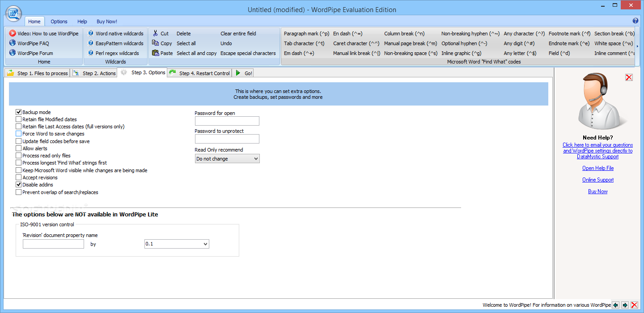The image size is (644, 313).
Task: Click the Paste clipboard icon
Action: pos(155,53)
